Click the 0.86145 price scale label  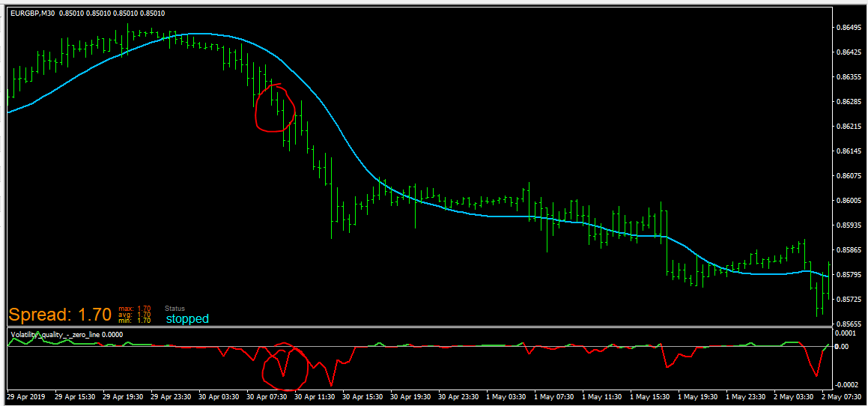[x=848, y=151]
